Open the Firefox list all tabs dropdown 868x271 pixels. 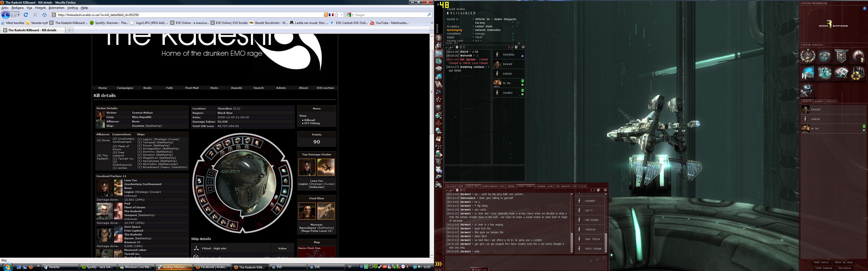point(432,30)
